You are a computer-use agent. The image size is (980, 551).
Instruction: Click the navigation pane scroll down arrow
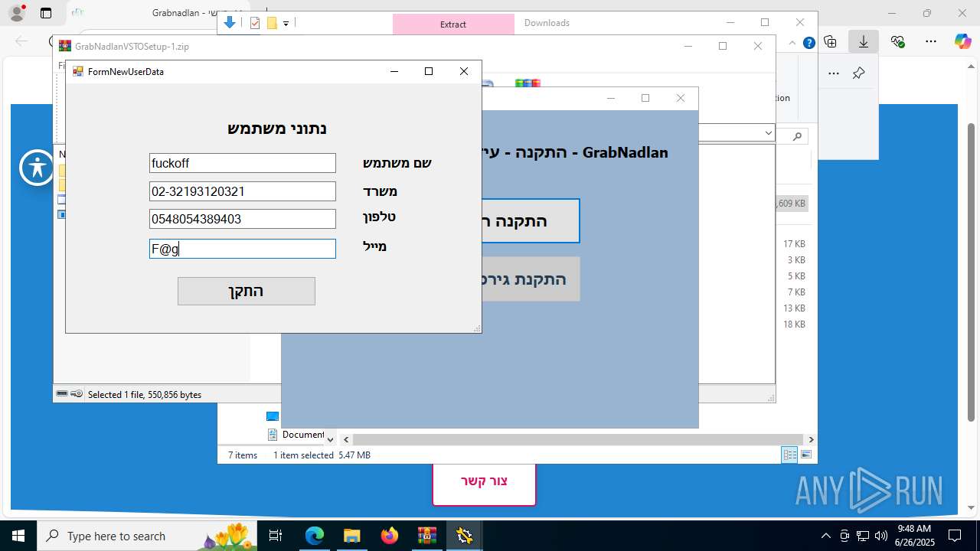330,439
